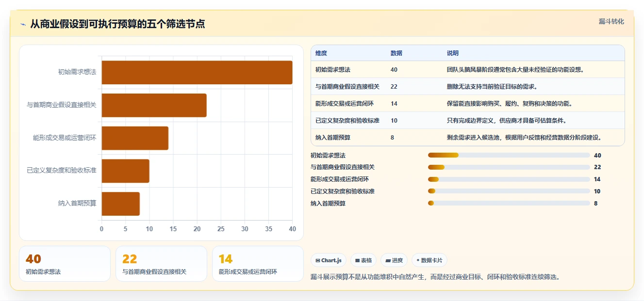This screenshot has width=644, height=301.
Task: Click the 纳入首期预算 progress bar
Action: pos(509,204)
